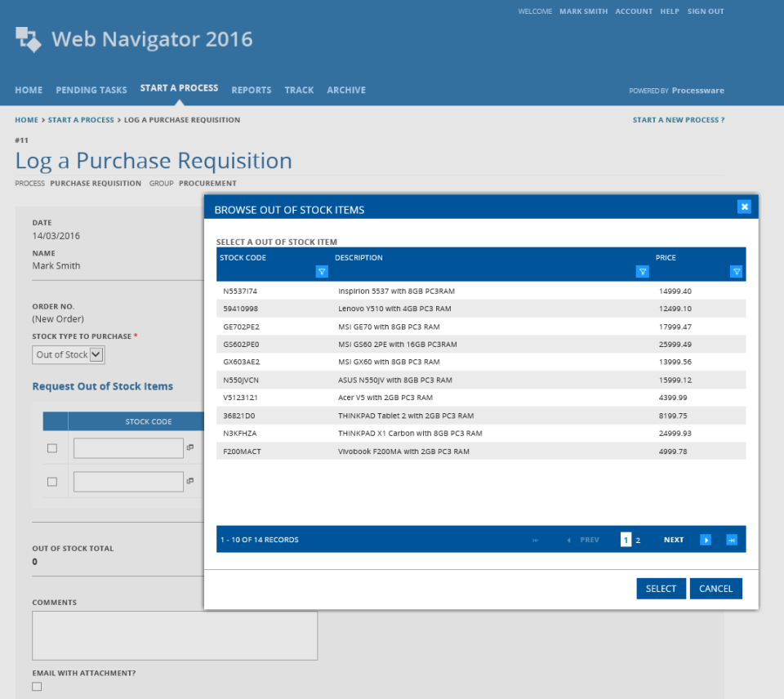Enable Email with Attachment checkbox
Screen dimensions: 784x699
37,687
